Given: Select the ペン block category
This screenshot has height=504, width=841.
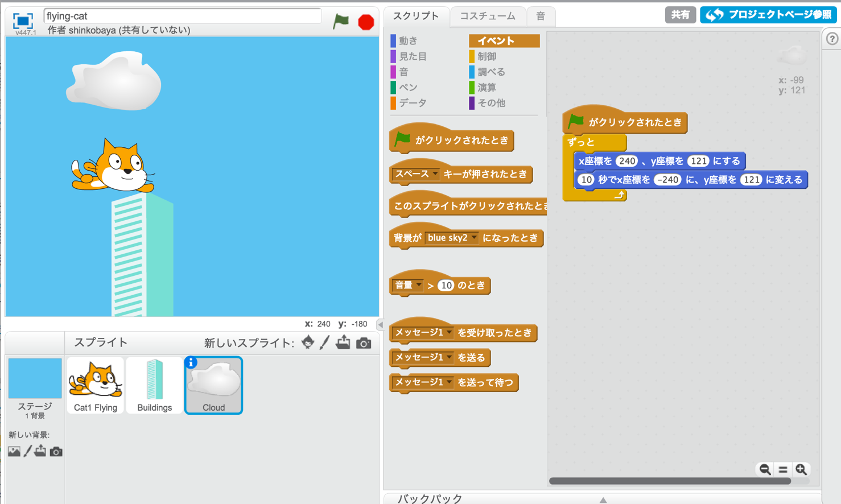Looking at the screenshot, I should click(x=408, y=87).
